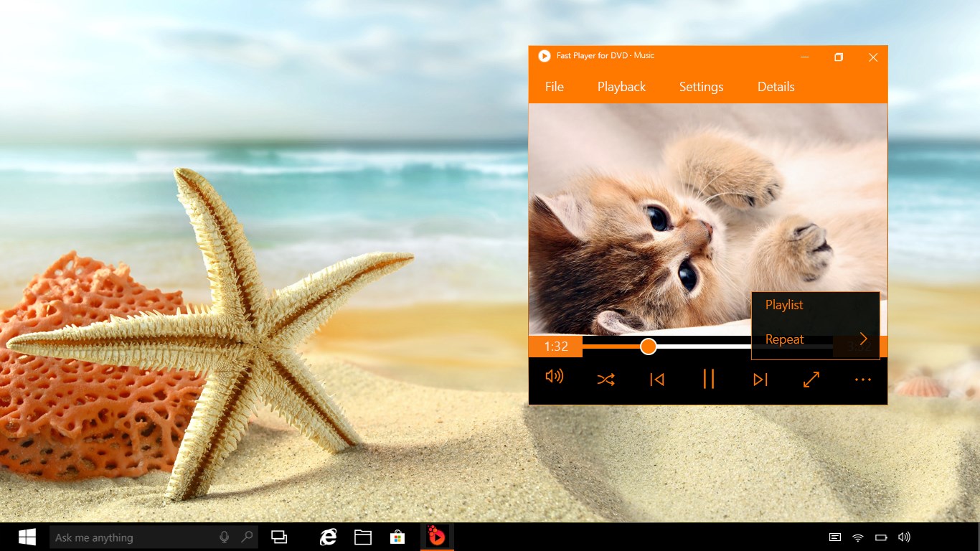Open Fast Player for DVD from the taskbar
The width and height of the screenshot is (980, 551).
437,536
